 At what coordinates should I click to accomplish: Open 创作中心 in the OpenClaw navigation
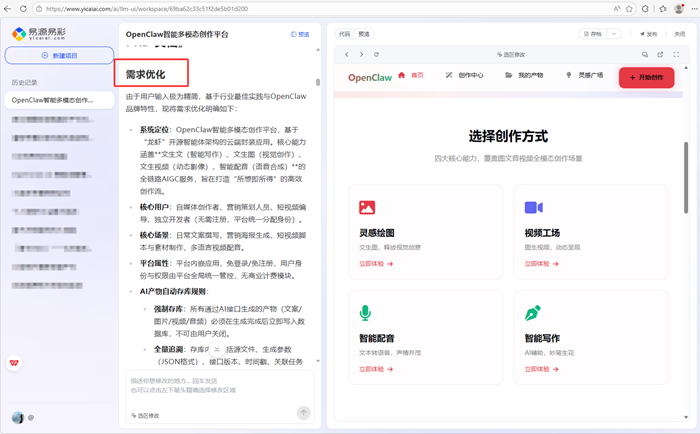pos(465,75)
